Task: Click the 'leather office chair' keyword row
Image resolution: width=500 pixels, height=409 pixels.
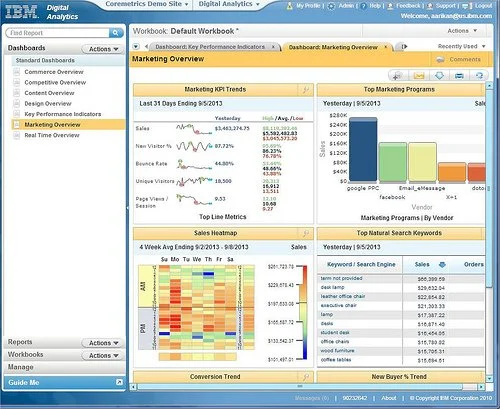Action: pos(401,297)
